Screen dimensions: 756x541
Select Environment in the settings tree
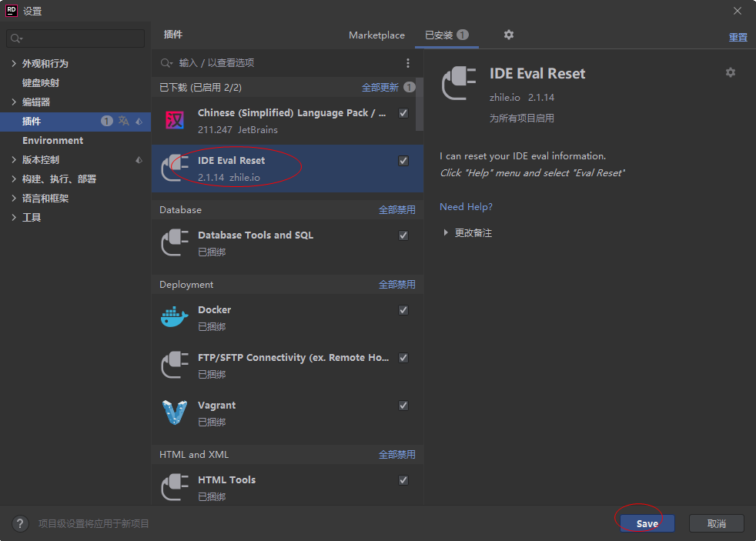tap(52, 141)
